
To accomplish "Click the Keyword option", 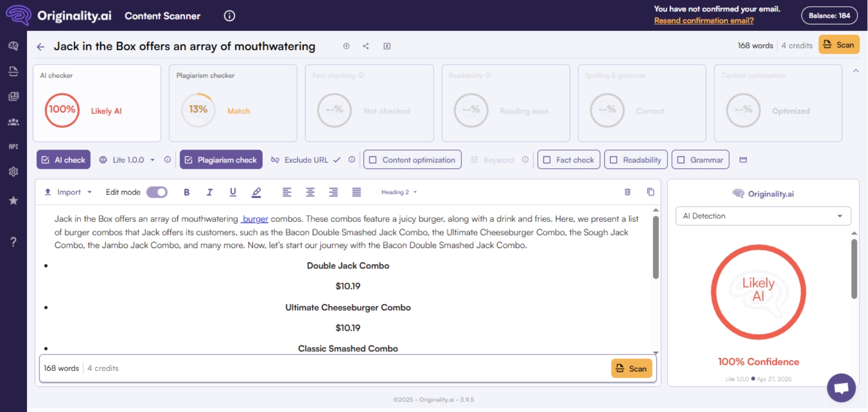I will click(x=498, y=160).
